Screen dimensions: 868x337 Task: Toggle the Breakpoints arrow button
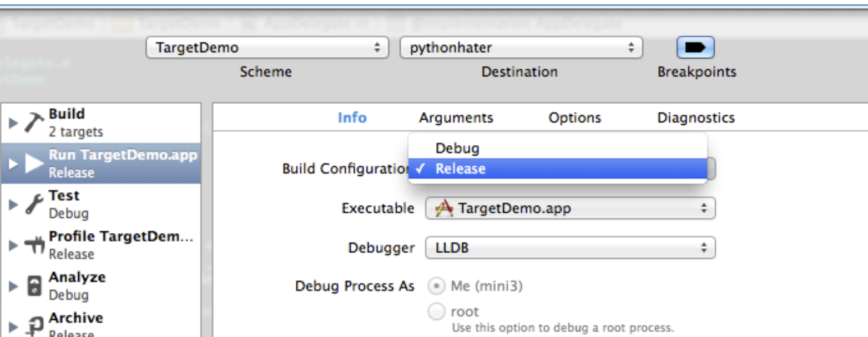click(695, 48)
